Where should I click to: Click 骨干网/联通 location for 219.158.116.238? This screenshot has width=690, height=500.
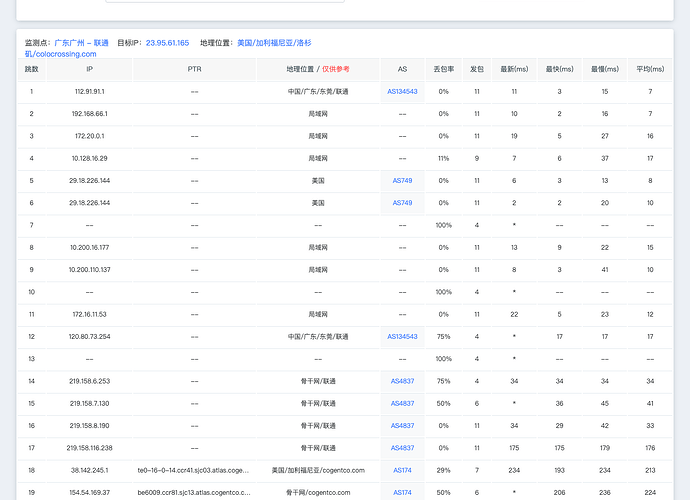[x=318, y=448]
